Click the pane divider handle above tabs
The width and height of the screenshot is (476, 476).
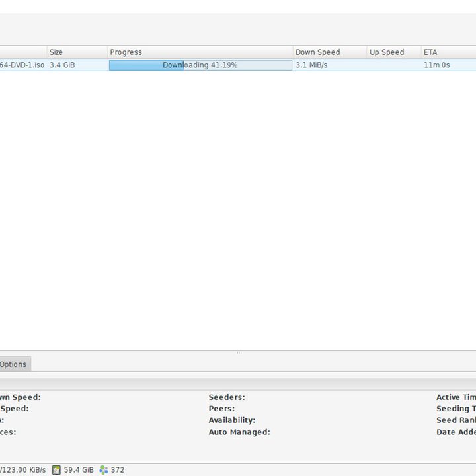[x=239, y=353]
